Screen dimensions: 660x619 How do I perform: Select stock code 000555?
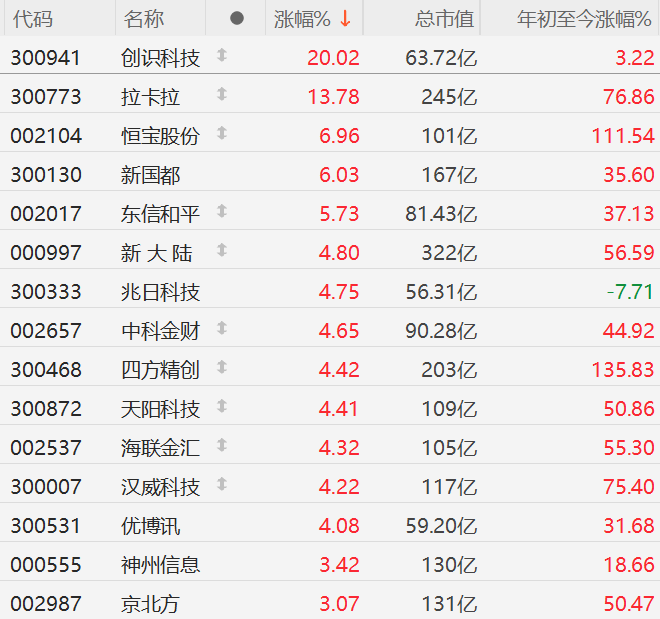(x=45, y=565)
